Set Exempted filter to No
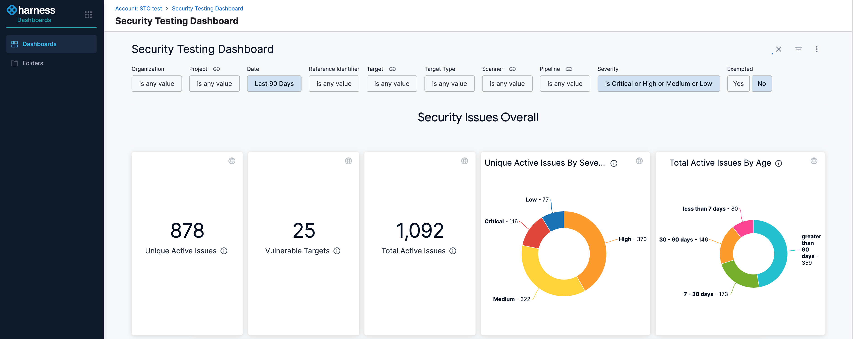The width and height of the screenshot is (868, 339). point(762,84)
